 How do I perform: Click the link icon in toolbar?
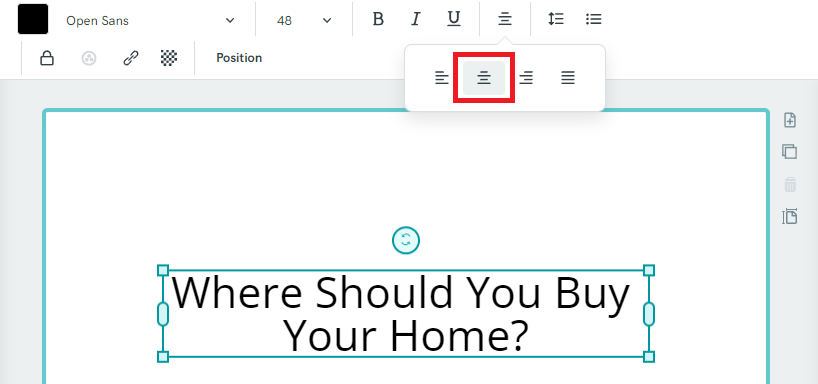click(x=130, y=58)
